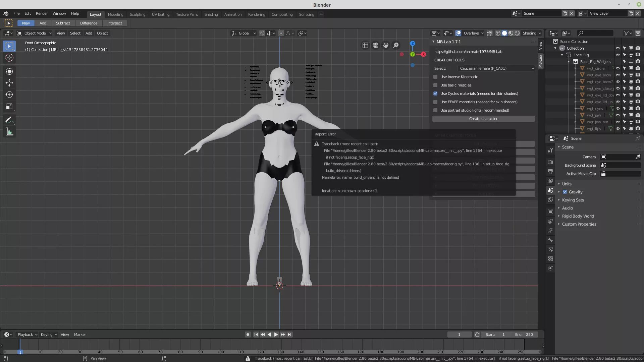The height and width of the screenshot is (362, 644).
Task: Click the Subtract selection mode button
Action: point(63,23)
